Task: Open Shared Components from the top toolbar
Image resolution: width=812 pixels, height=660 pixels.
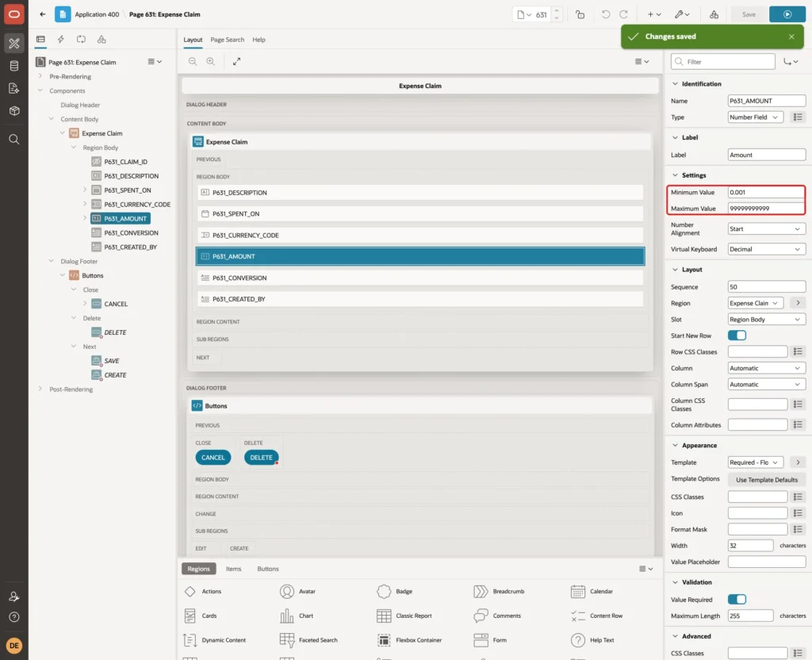Action: pos(714,14)
